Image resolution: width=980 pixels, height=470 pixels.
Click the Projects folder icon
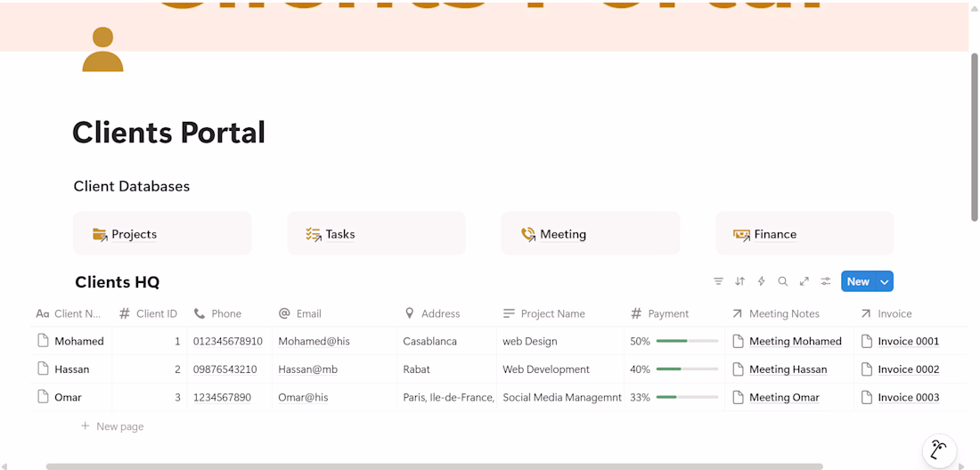100,235
